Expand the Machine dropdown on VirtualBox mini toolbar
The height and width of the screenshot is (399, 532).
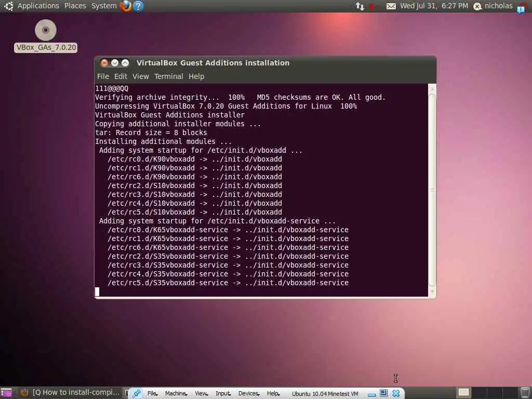(x=176, y=394)
